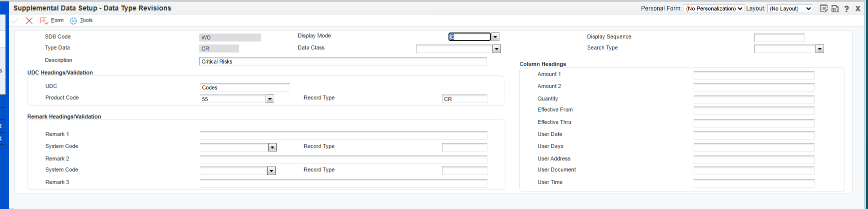Expand the Product Code dropdown arrow
This screenshot has height=209, width=868.
pyautogui.click(x=270, y=99)
